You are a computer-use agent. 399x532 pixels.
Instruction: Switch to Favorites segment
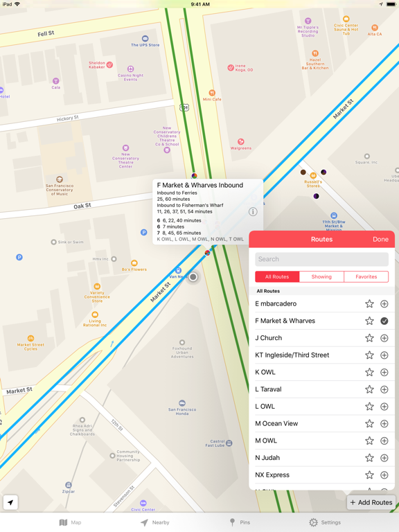pos(366,276)
